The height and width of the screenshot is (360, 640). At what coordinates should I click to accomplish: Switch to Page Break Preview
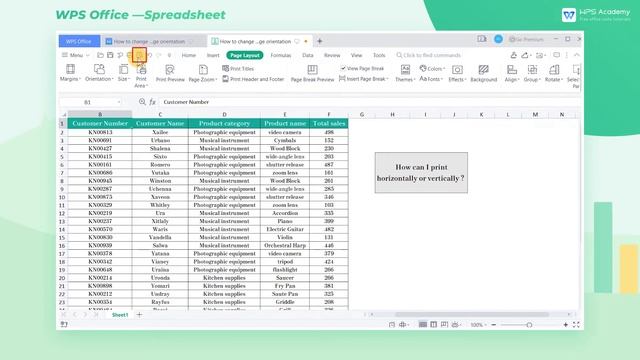312,73
